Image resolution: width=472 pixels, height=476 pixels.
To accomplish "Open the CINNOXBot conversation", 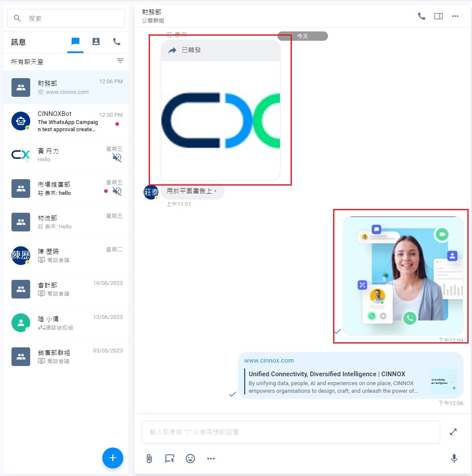I will [66, 121].
